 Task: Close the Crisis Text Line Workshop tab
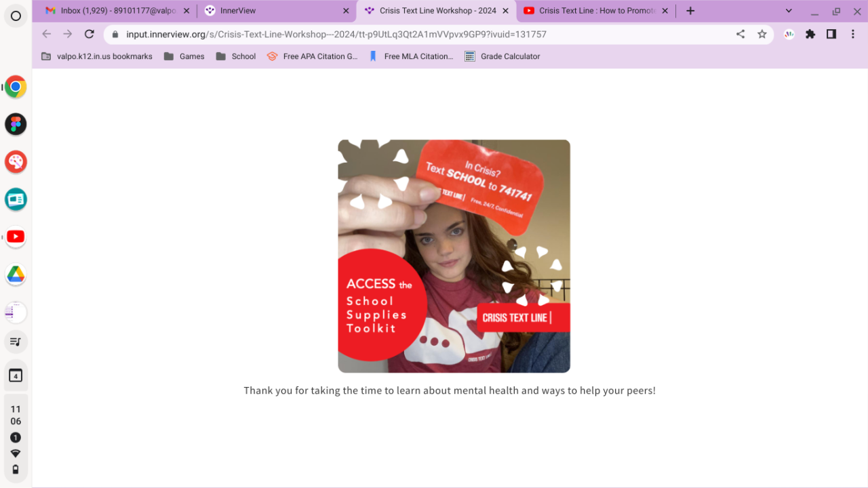click(505, 11)
